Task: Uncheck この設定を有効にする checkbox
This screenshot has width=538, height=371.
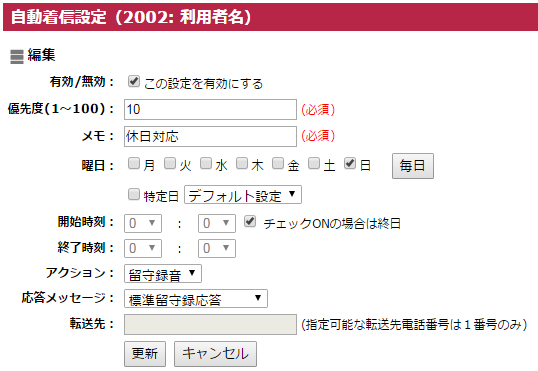Action: pyautogui.click(x=133, y=82)
